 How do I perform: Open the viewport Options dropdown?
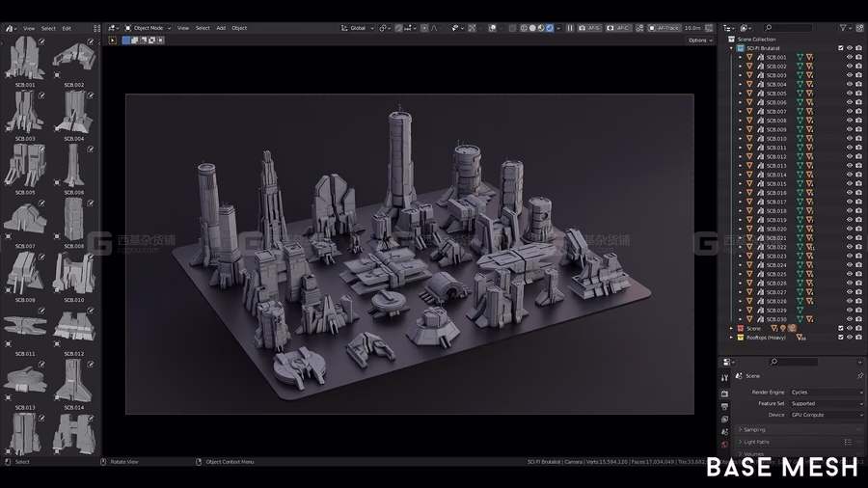tap(700, 40)
